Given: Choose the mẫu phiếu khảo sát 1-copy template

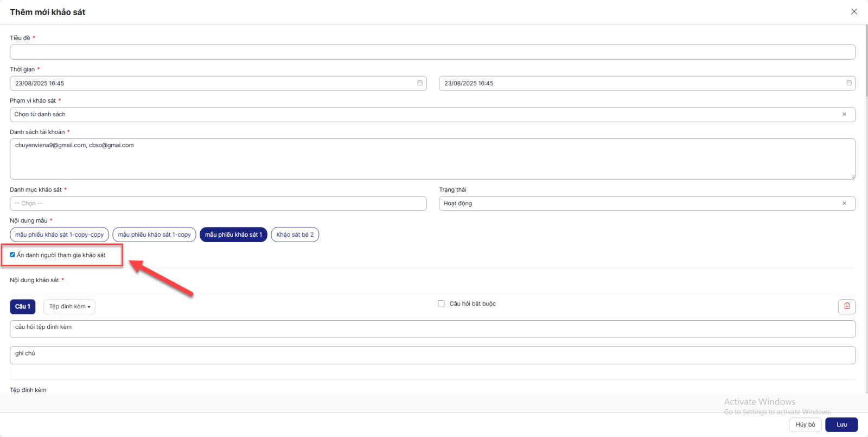Looking at the screenshot, I should [x=154, y=235].
